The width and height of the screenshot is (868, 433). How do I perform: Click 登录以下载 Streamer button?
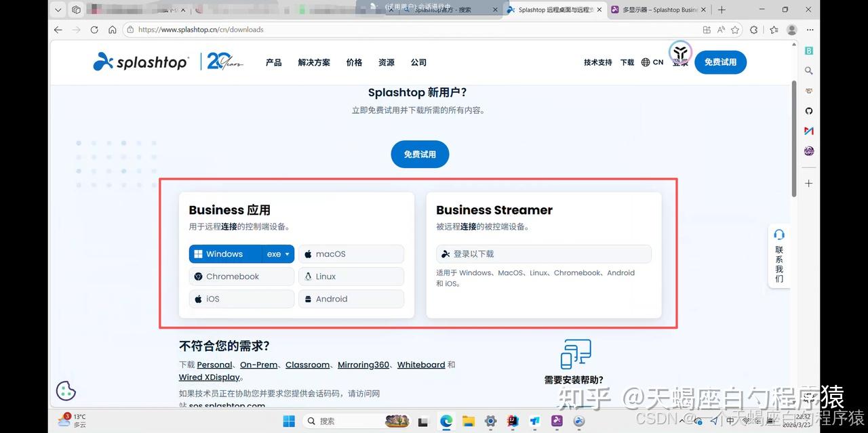pyautogui.click(x=544, y=254)
